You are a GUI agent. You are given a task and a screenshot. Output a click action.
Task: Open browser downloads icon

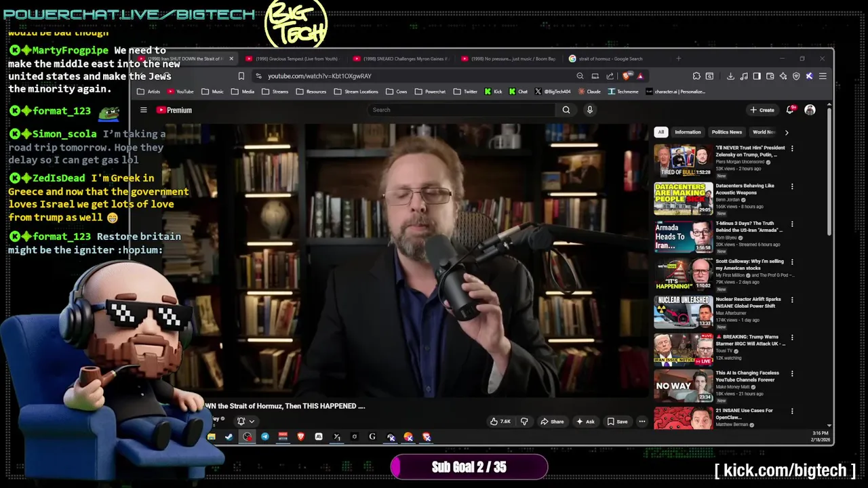click(730, 76)
